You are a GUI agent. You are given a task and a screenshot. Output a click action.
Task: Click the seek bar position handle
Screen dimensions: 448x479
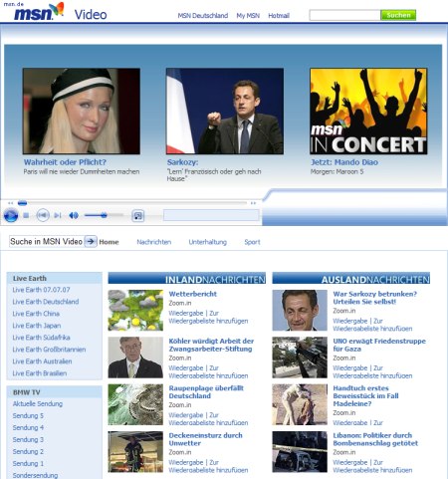point(22,203)
